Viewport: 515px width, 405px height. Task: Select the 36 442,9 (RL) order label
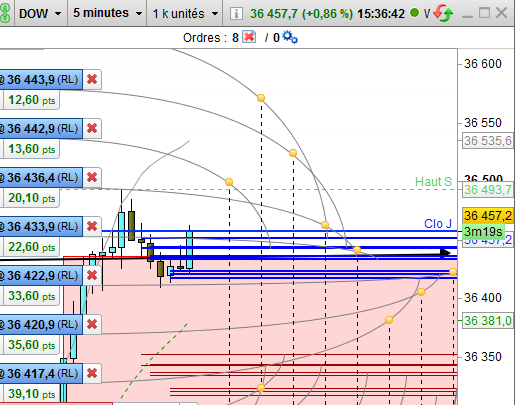click(41, 129)
